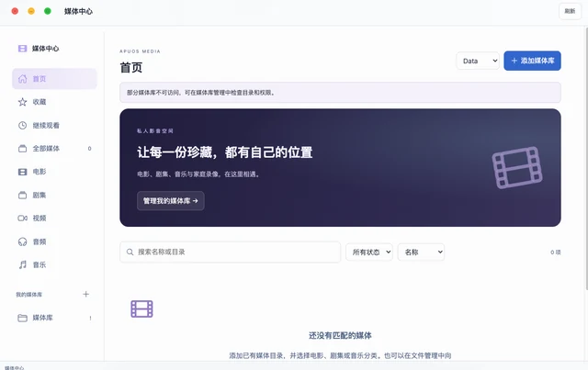
Task: Open the 媒体库 library entry
Action: [x=54, y=318]
